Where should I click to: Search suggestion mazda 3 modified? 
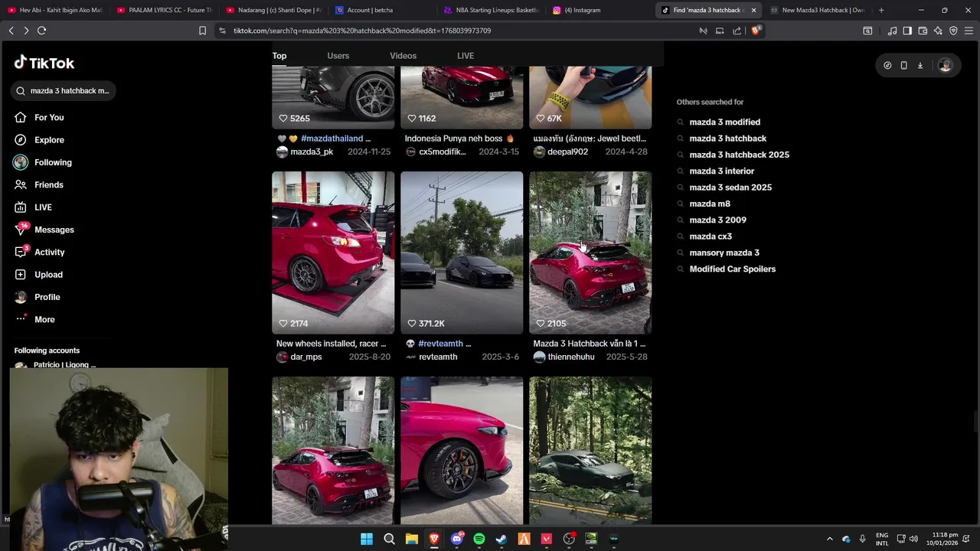tap(724, 122)
